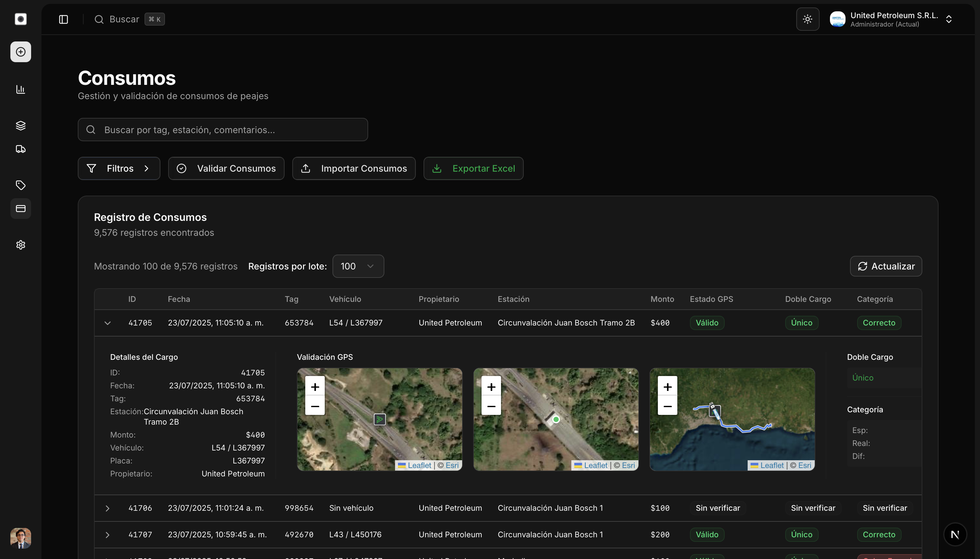Toggle the sidebar panel collapse button
The height and width of the screenshot is (559, 980).
64,19
